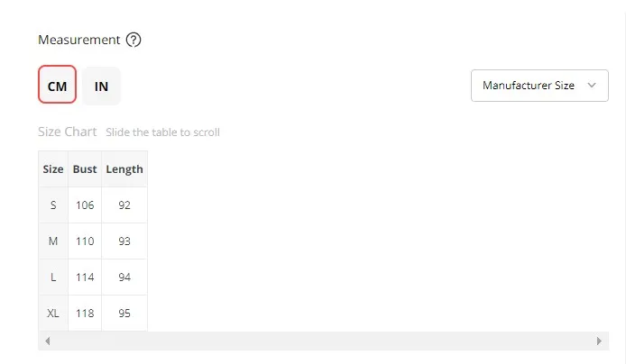Image resolution: width=626 pixels, height=364 pixels.
Task: Select the CM unit toggle
Action: [57, 85]
